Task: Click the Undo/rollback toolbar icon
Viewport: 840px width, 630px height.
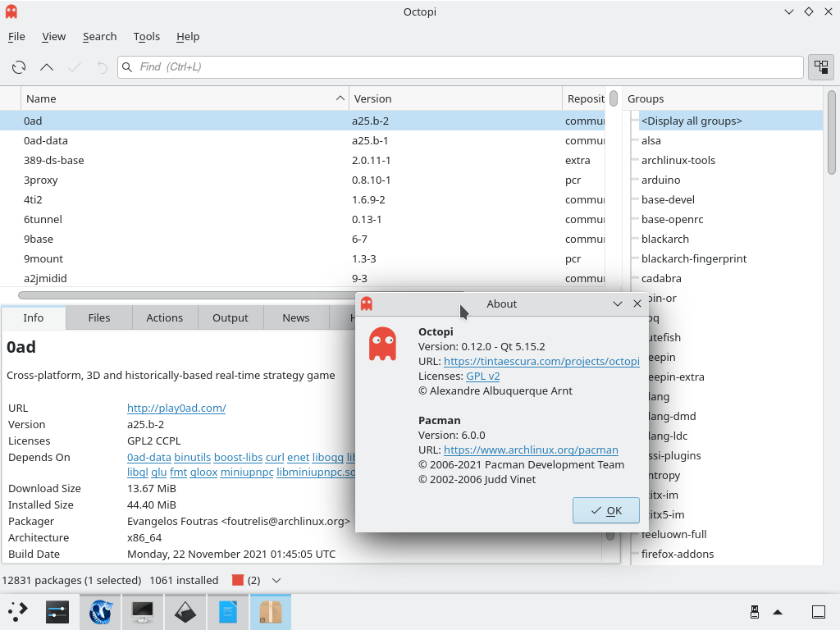Action: pyautogui.click(x=103, y=67)
